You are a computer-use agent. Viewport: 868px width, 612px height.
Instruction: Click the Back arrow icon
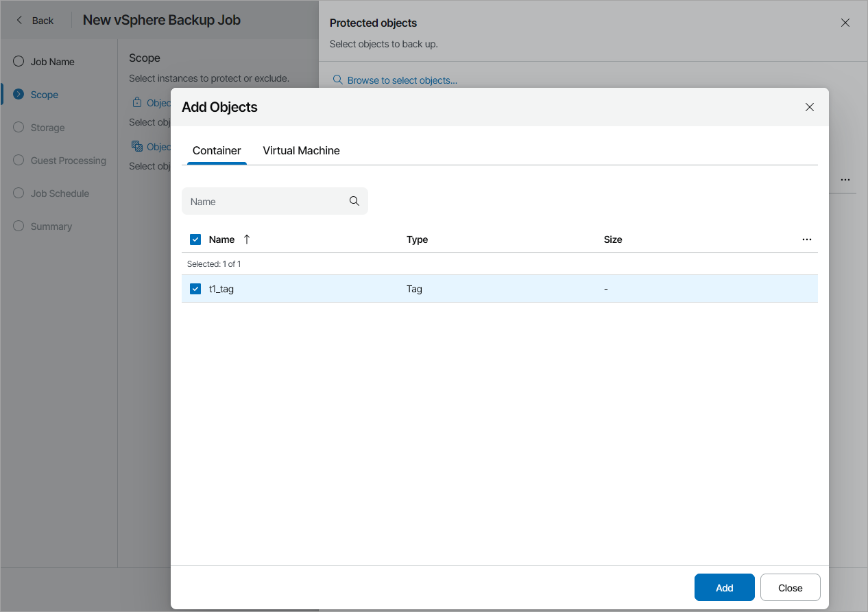20,20
